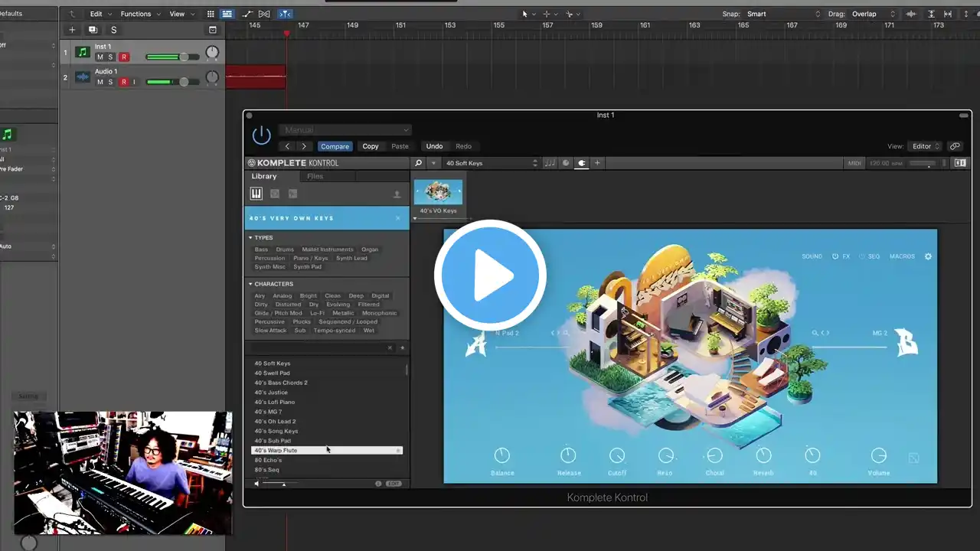Viewport: 980px width, 551px height.
Task: Click the Compare button
Action: 335,146
